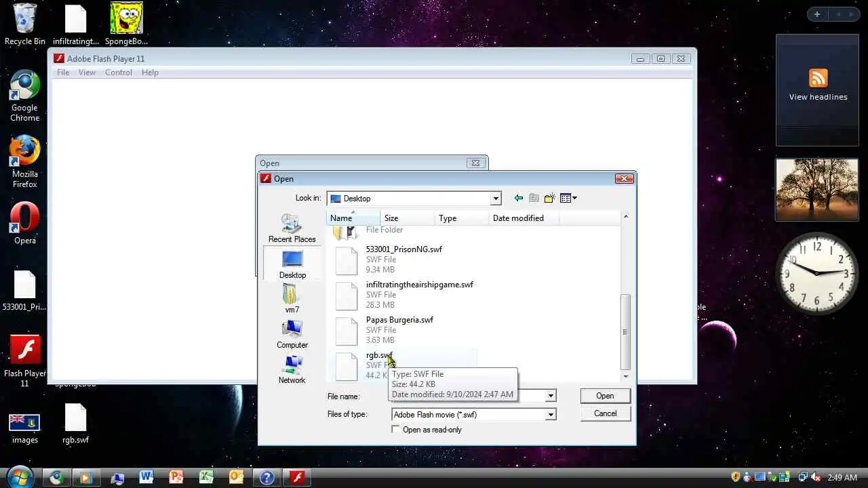Open PowerPoint from the taskbar

(x=176, y=477)
